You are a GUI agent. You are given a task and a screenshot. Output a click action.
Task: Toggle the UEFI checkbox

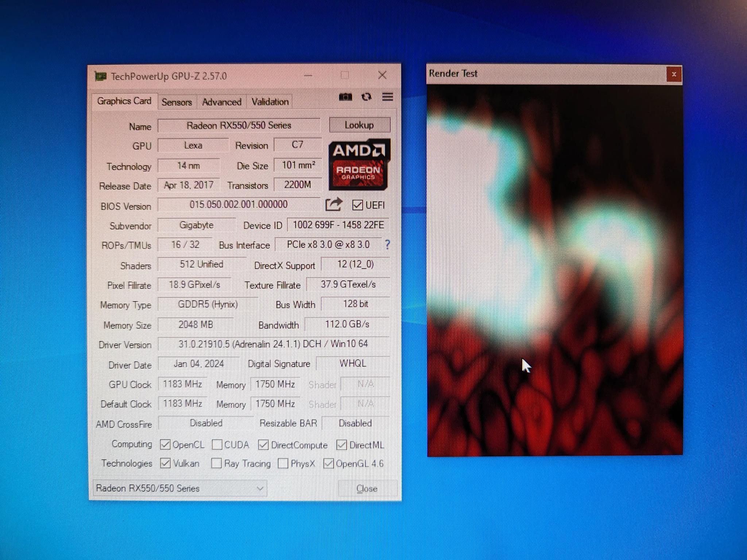click(357, 205)
